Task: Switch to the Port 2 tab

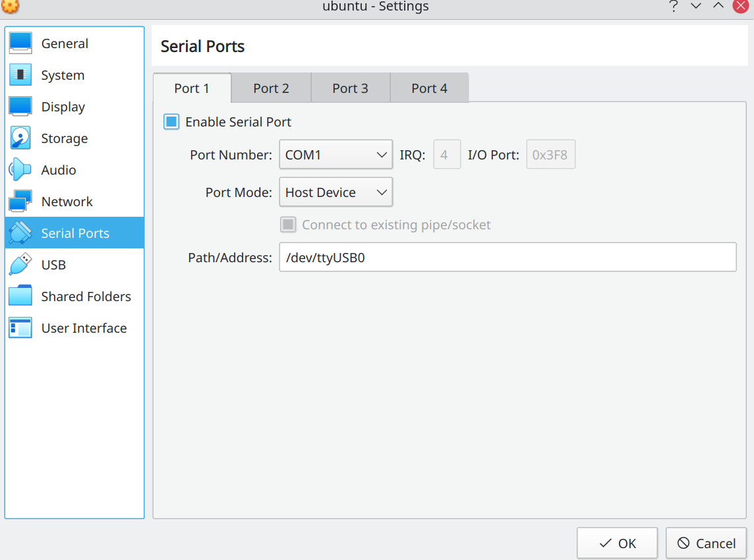Action: [271, 88]
